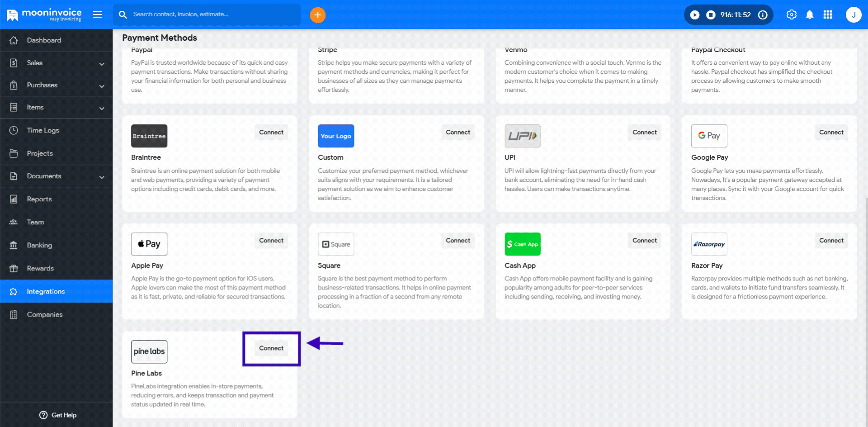The width and height of the screenshot is (868, 427).
Task: Open notifications bell
Action: pyautogui.click(x=810, y=15)
